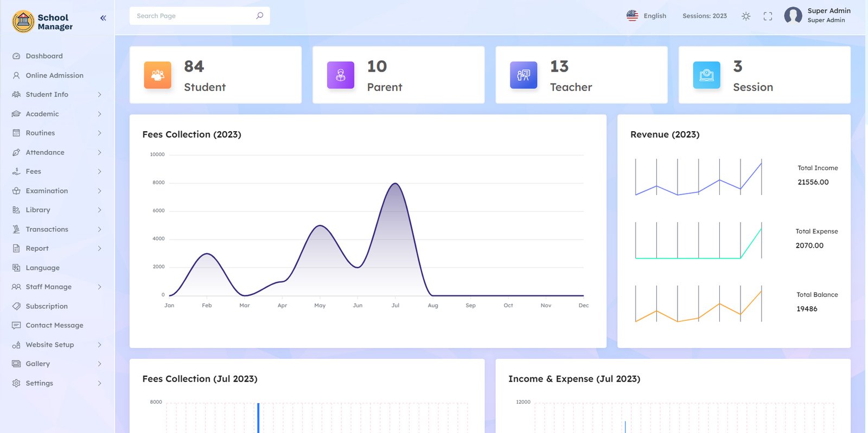Toggle light/dark theme sun icon
The width and height of the screenshot is (868, 433).
pos(746,16)
